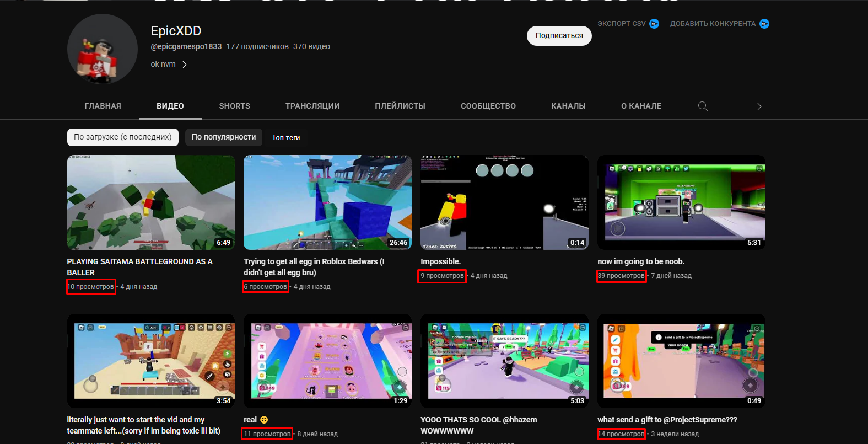Click the 5:31 duration badge on noob thumbnail
Viewport: 868px width, 444px height.
pyautogui.click(x=754, y=243)
